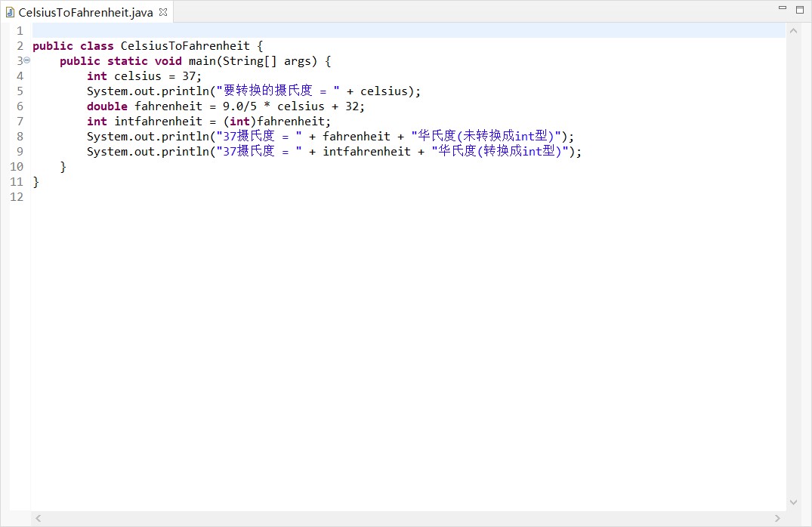Click the horizontal scrollbar right arrow
Screen dimensions: 812x527
click(776, 518)
